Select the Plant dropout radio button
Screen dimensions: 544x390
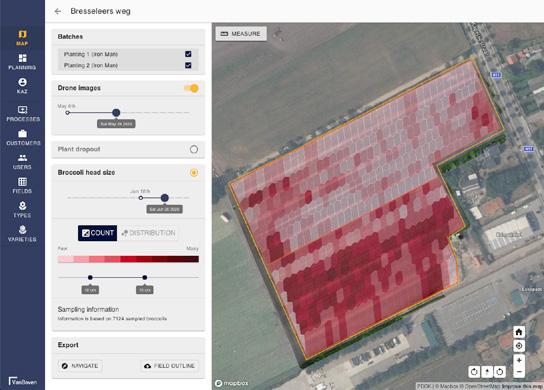pos(194,149)
